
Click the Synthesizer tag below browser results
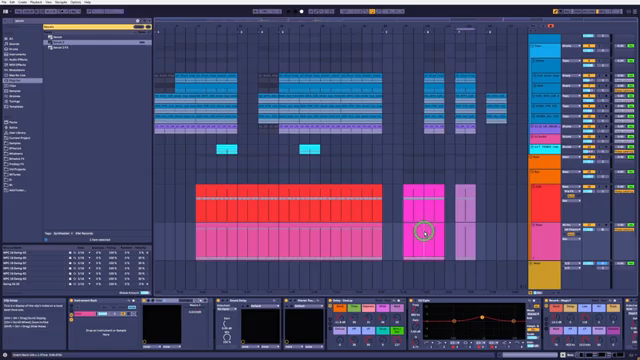click(62, 233)
